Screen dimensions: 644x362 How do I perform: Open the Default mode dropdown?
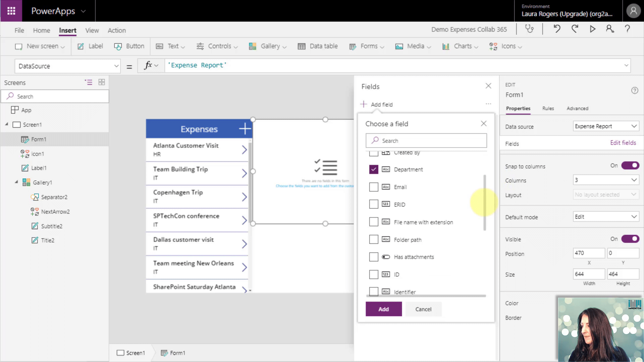(x=606, y=217)
